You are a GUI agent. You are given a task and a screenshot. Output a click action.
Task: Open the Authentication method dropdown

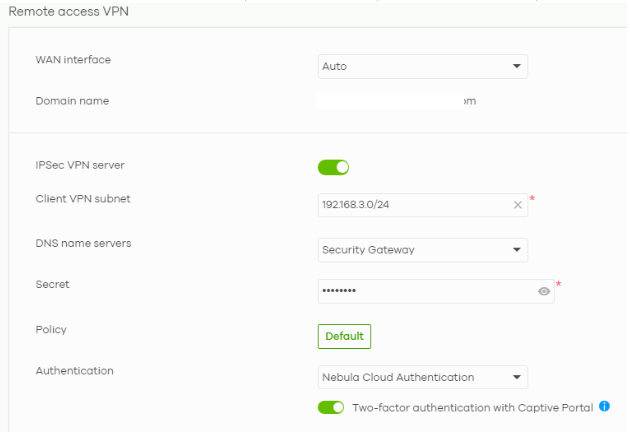pos(422,377)
